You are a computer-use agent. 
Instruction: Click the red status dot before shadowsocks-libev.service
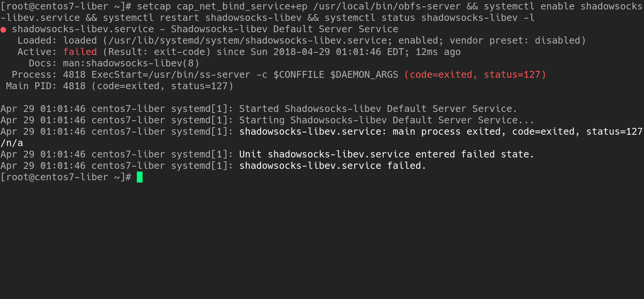[3, 30]
